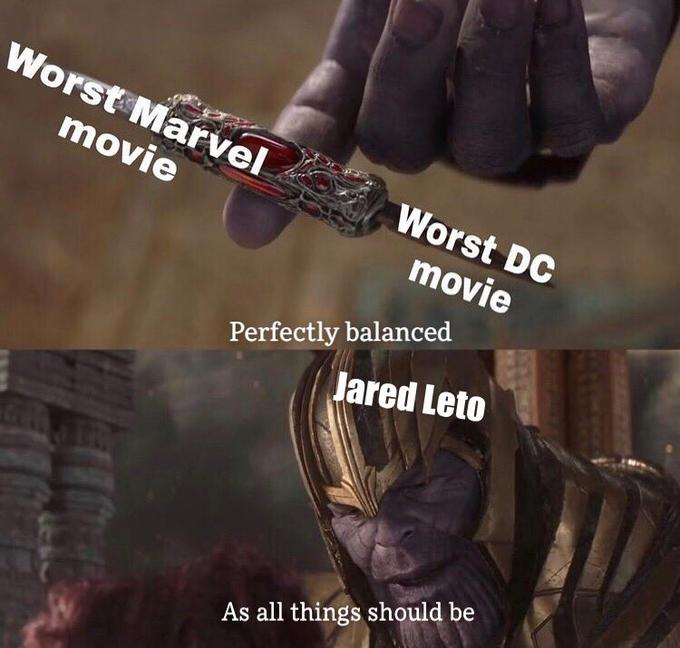
Task: Select the "As all things should be" subtitle
Action: tap(348, 612)
